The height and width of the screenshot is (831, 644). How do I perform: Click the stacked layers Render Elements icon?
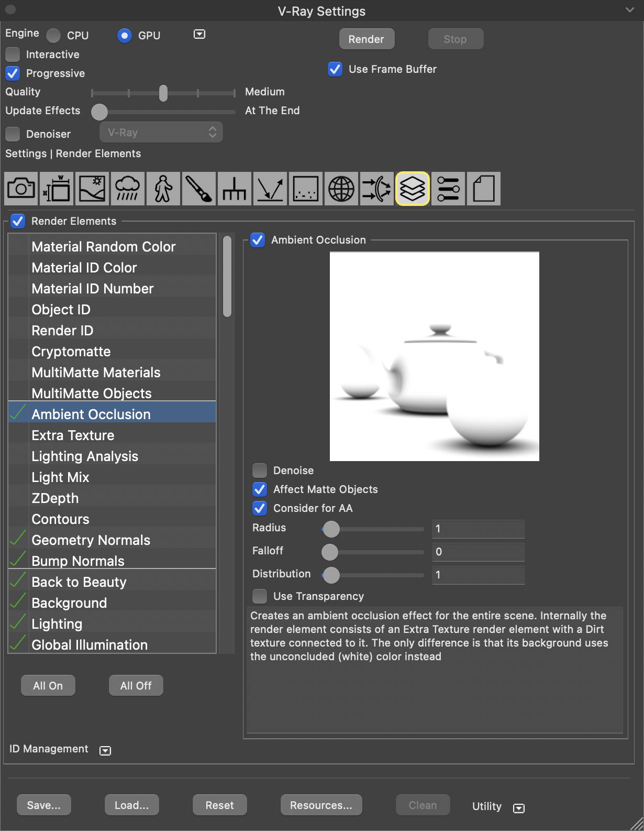[x=413, y=189]
